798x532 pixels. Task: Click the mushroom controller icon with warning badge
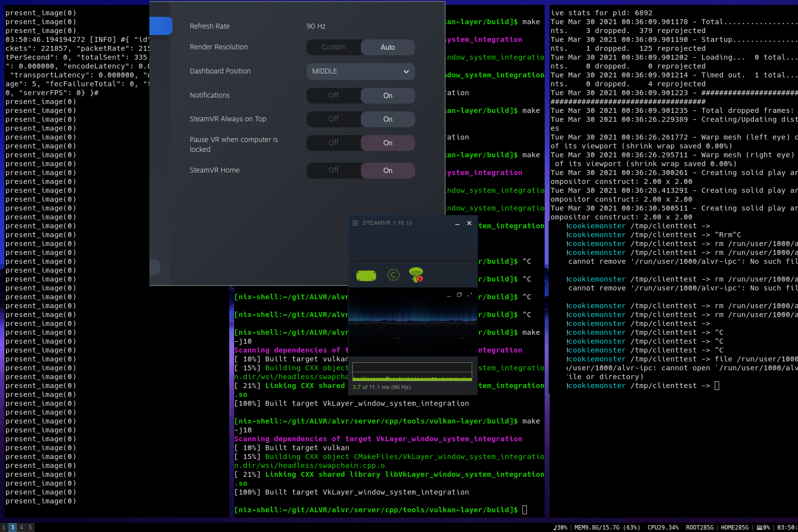pyautogui.click(x=416, y=275)
